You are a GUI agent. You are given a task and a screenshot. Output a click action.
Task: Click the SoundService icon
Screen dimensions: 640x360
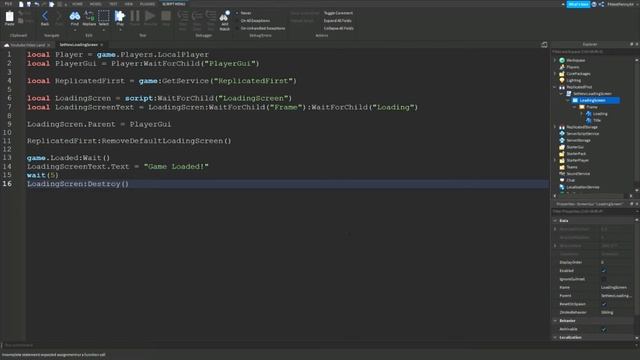pos(562,173)
